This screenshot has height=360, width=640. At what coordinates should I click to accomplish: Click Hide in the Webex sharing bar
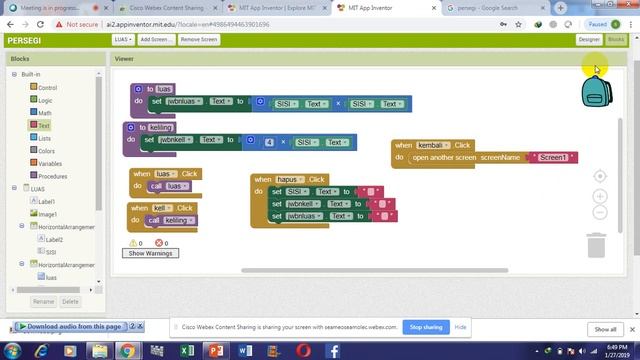(x=460, y=327)
